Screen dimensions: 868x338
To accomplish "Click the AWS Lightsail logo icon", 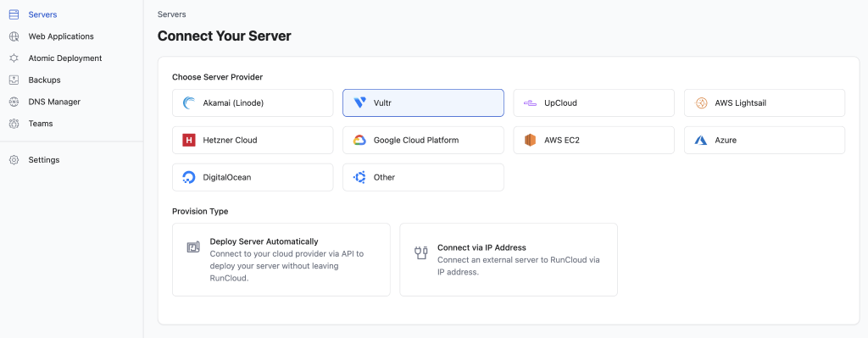I will [701, 103].
